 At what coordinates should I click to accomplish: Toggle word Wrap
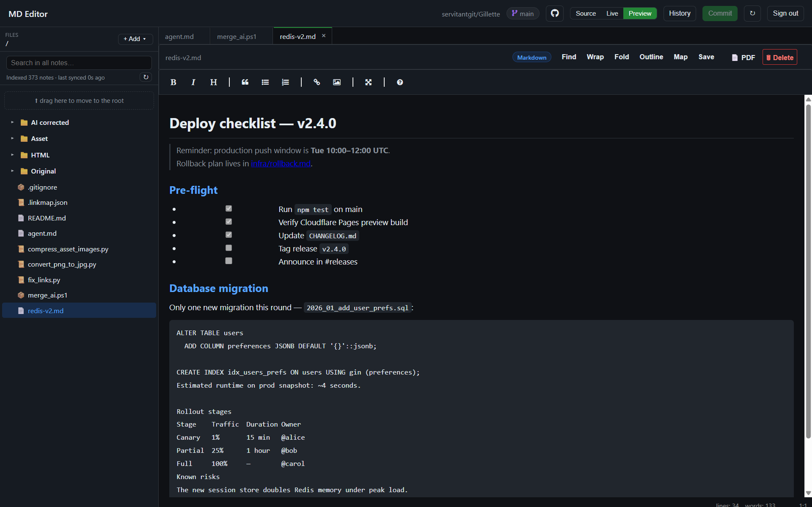595,57
